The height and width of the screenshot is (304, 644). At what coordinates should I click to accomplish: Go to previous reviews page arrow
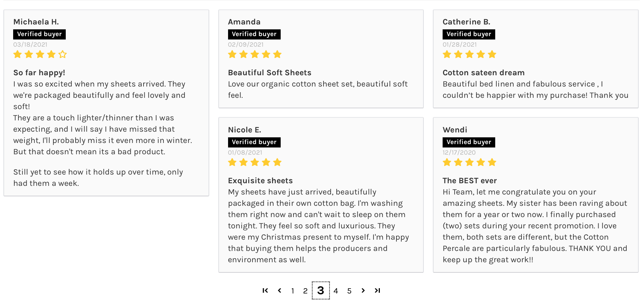(280, 290)
